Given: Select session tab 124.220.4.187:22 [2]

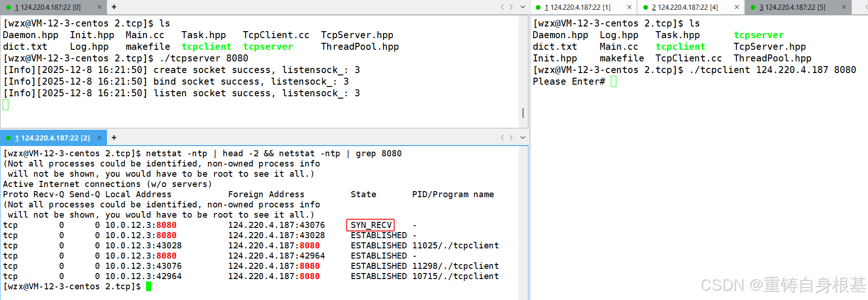Looking at the screenshot, I should (x=53, y=138).
